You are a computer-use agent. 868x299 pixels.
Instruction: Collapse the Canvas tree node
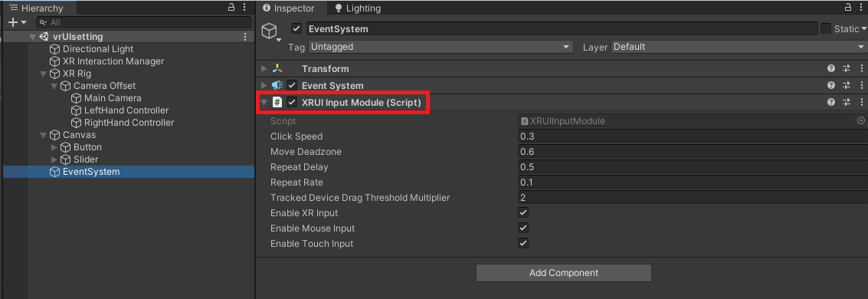[x=43, y=135]
